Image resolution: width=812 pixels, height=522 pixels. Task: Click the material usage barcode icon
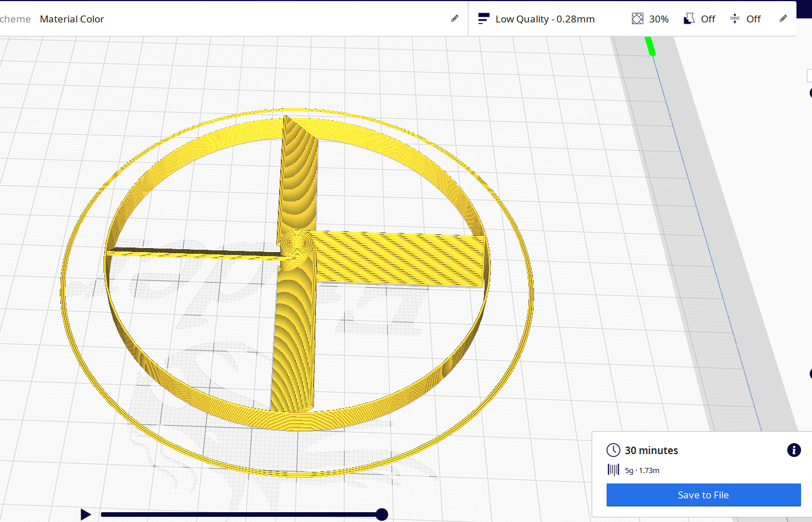pos(613,470)
